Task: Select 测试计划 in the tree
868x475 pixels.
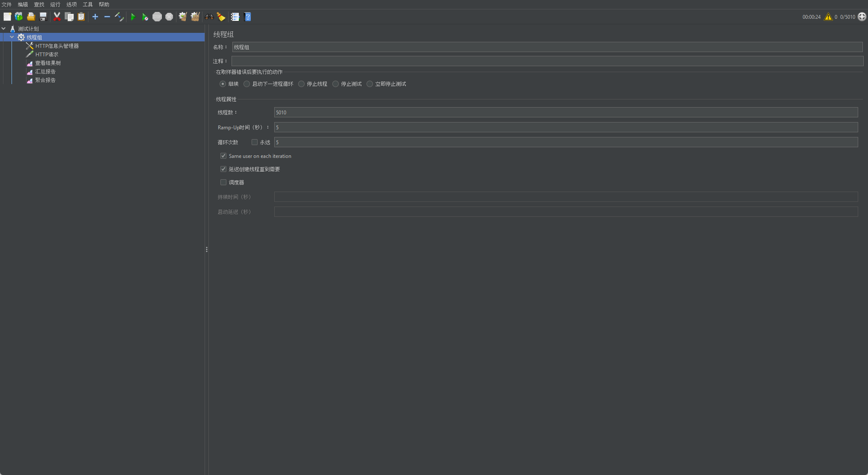Action: click(x=28, y=29)
